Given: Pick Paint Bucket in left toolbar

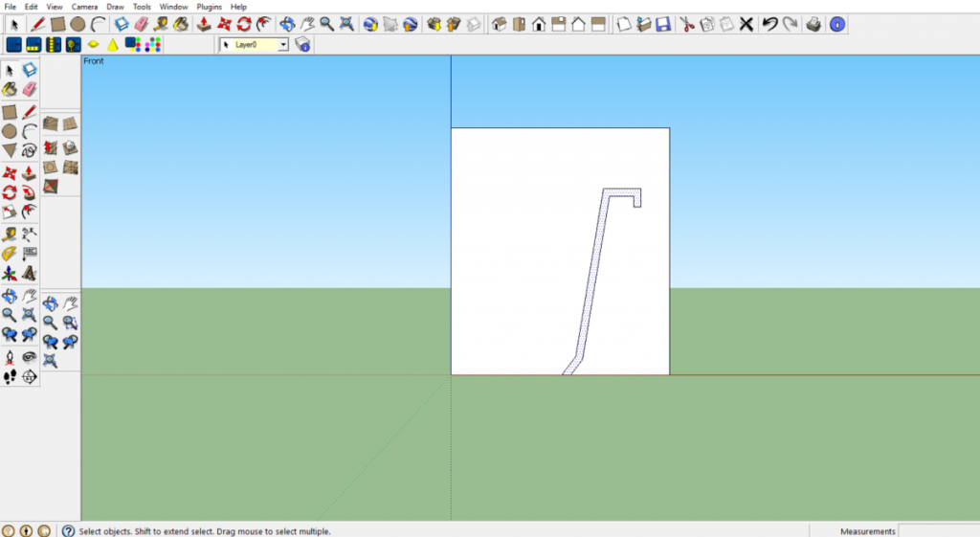Looking at the screenshot, I should point(10,89).
